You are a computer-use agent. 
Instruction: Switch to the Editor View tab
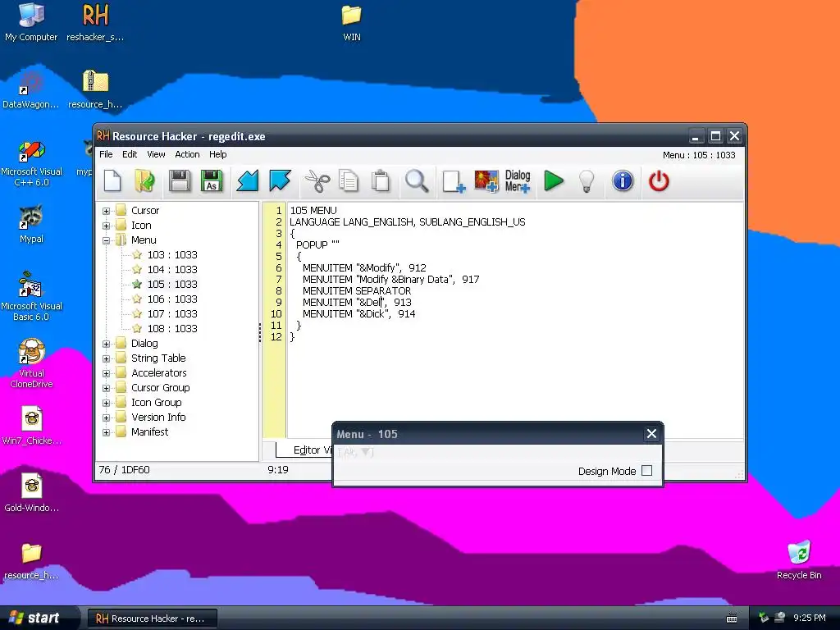[304, 450]
